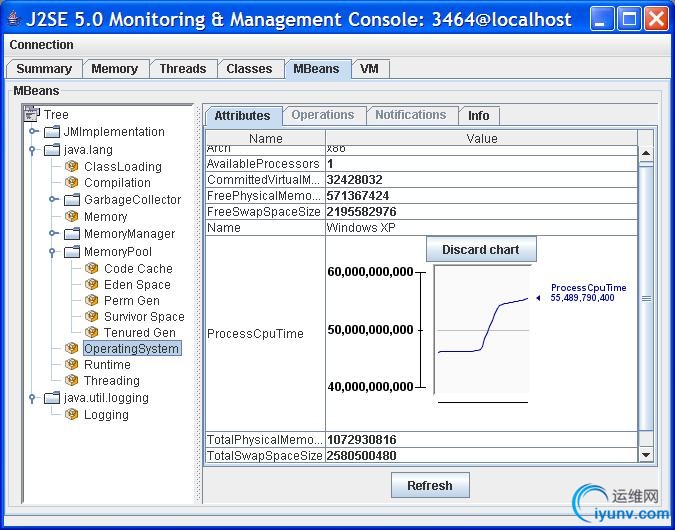This screenshot has height=530, width=675.
Task: Click the AvailableProcessors attribute name
Action: pyautogui.click(x=263, y=164)
